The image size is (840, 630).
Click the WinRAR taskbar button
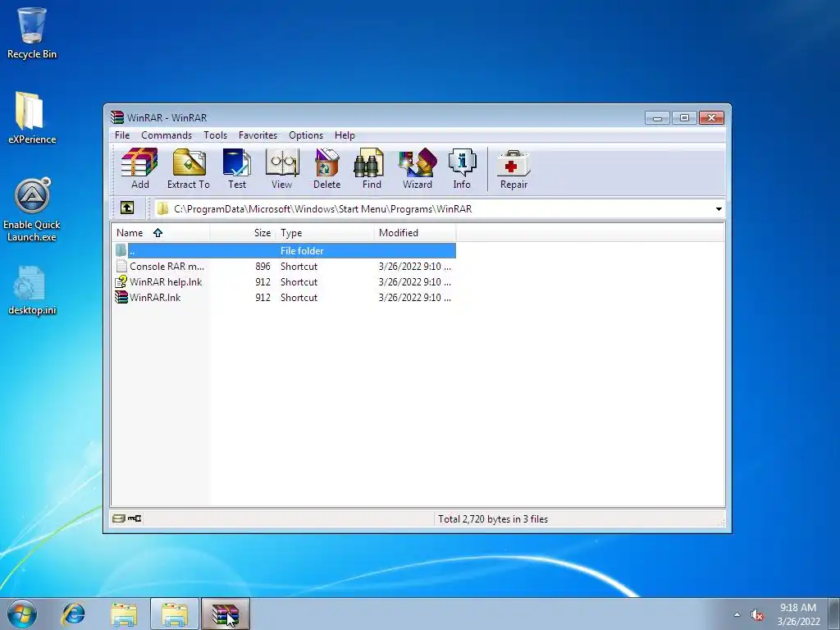point(226,614)
